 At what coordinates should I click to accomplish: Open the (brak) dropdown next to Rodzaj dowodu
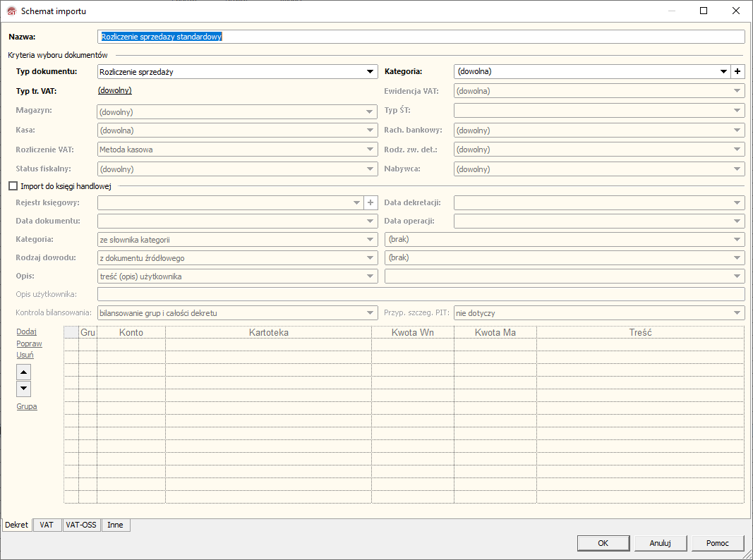click(x=565, y=257)
